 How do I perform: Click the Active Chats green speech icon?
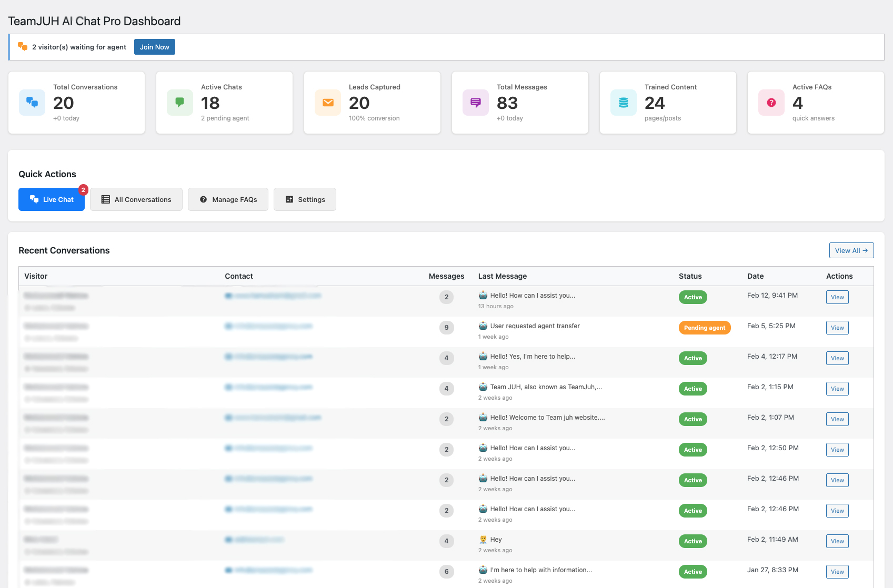[179, 103]
